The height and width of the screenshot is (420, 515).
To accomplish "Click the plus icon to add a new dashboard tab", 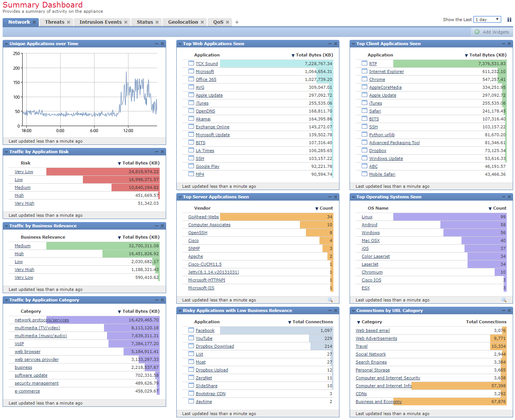I will [x=237, y=22].
